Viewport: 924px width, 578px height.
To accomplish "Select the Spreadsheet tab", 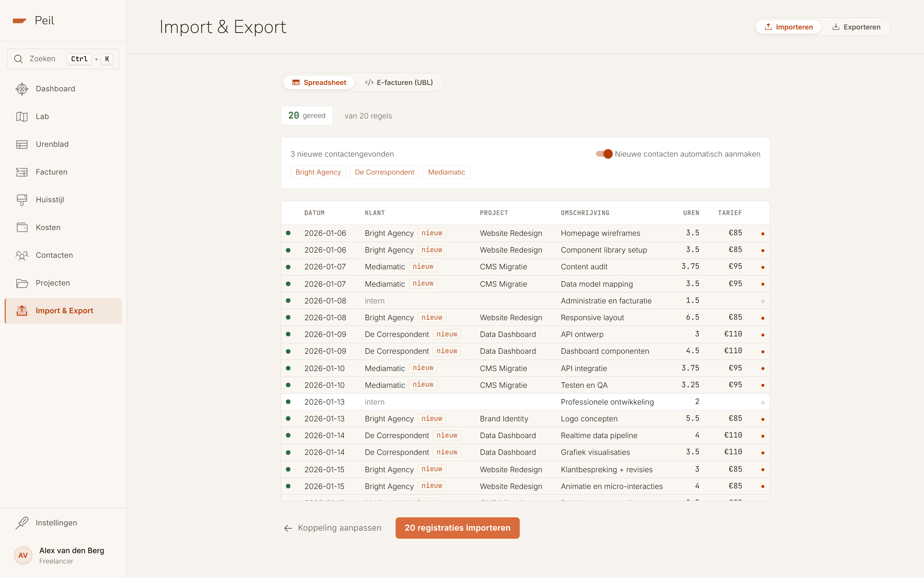I will (319, 83).
